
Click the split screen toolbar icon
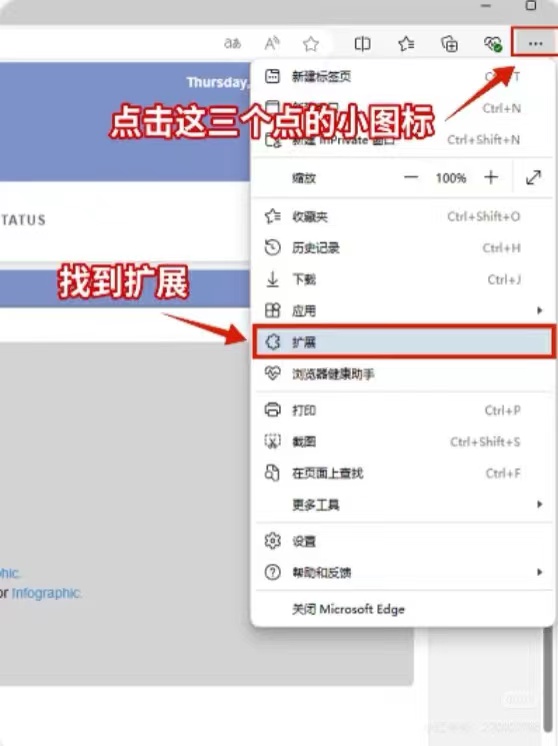coord(362,44)
